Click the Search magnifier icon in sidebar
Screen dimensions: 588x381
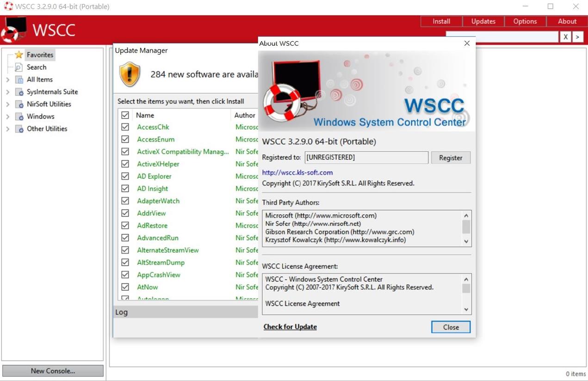[19, 67]
